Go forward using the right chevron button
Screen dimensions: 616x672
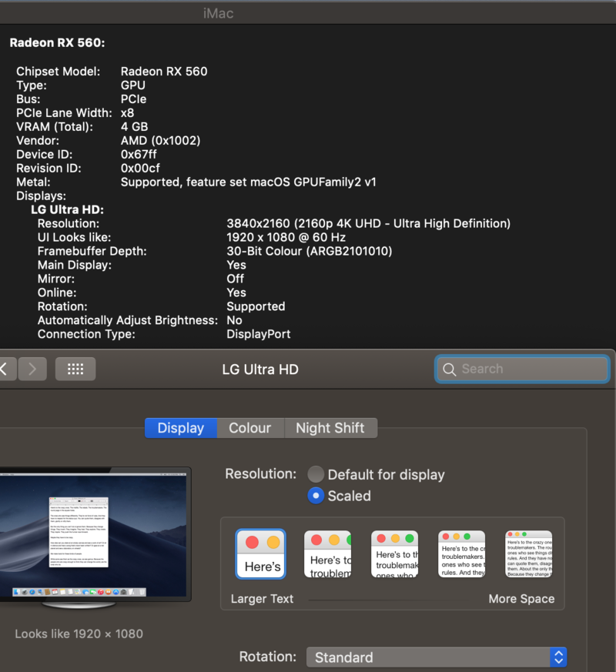[32, 369]
